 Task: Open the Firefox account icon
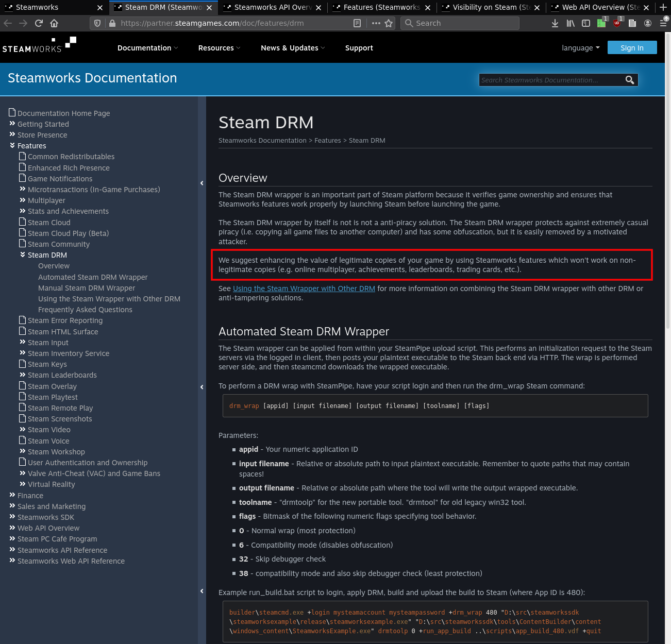648,23
